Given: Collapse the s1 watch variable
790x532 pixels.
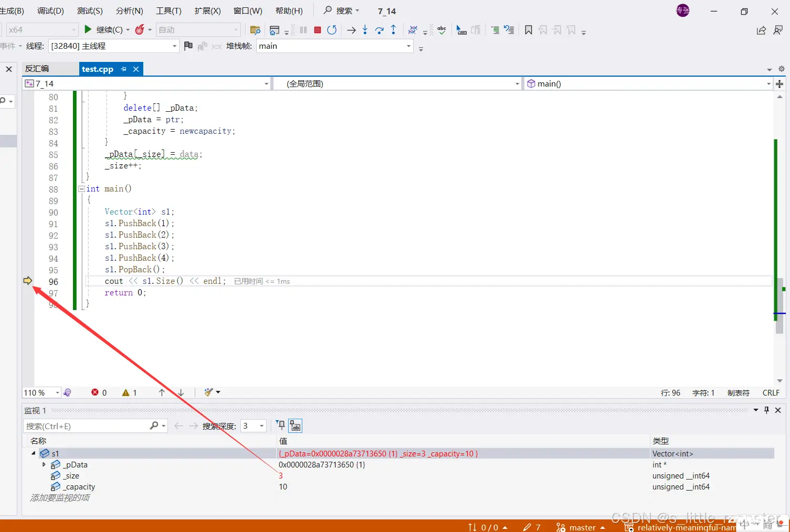Looking at the screenshot, I should tap(34, 453).
